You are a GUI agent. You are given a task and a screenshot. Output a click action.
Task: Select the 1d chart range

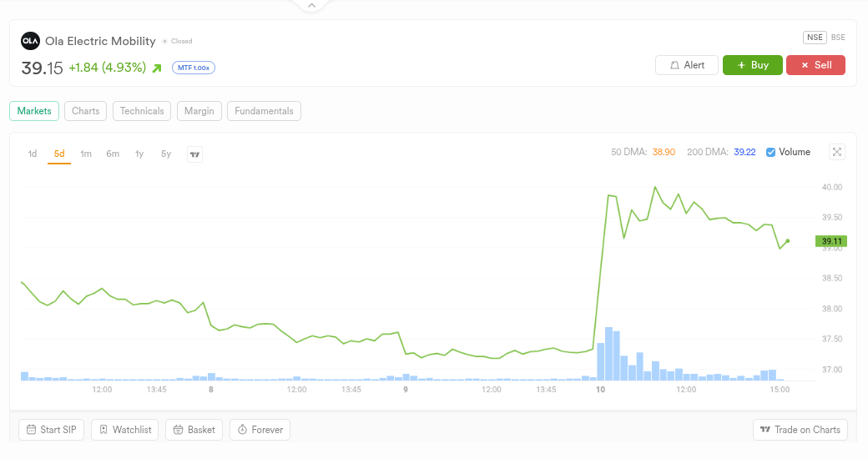pyautogui.click(x=33, y=154)
